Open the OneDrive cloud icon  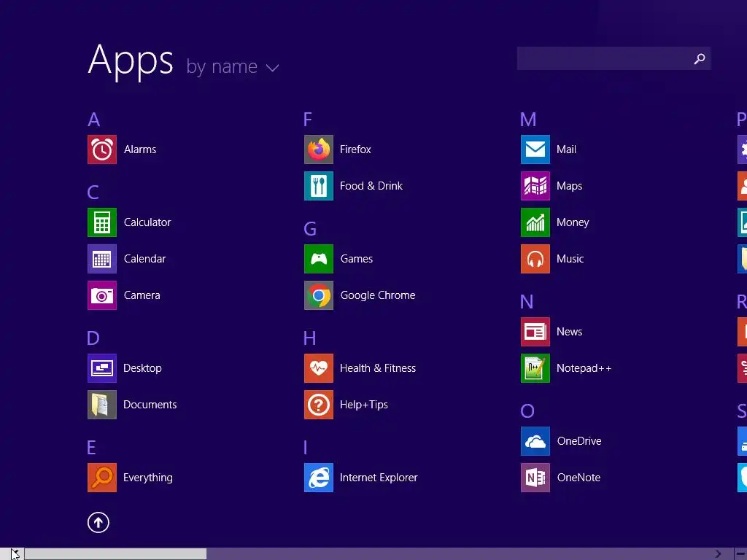click(x=535, y=441)
